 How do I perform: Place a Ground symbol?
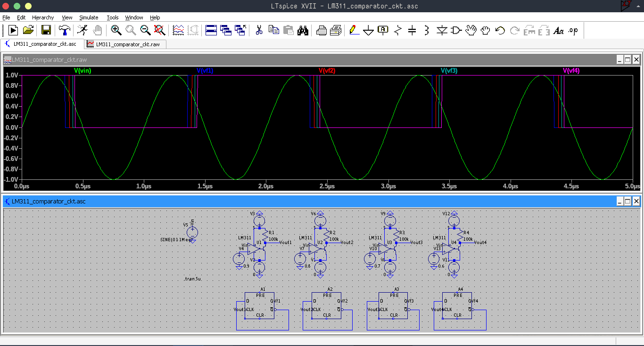[x=369, y=31]
